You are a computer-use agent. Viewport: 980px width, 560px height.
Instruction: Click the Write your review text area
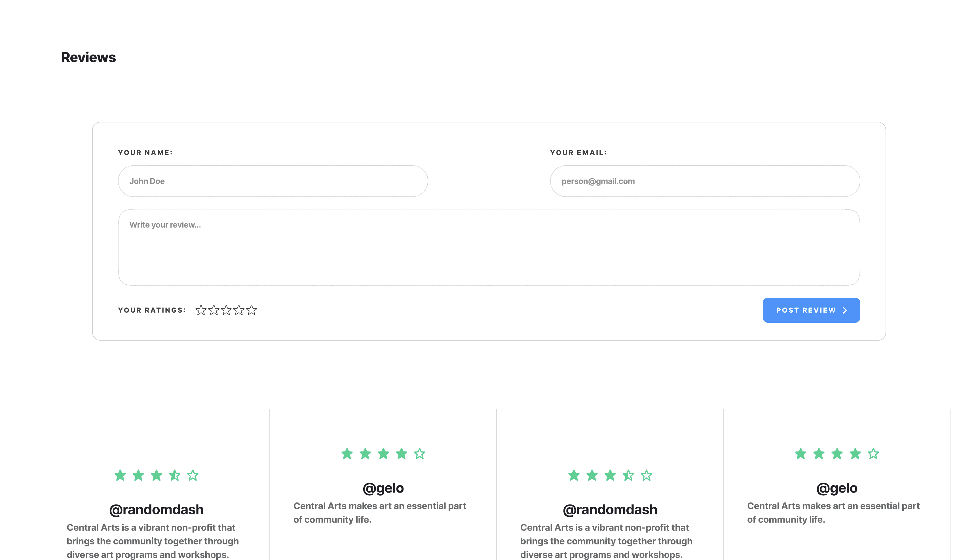[x=489, y=247]
